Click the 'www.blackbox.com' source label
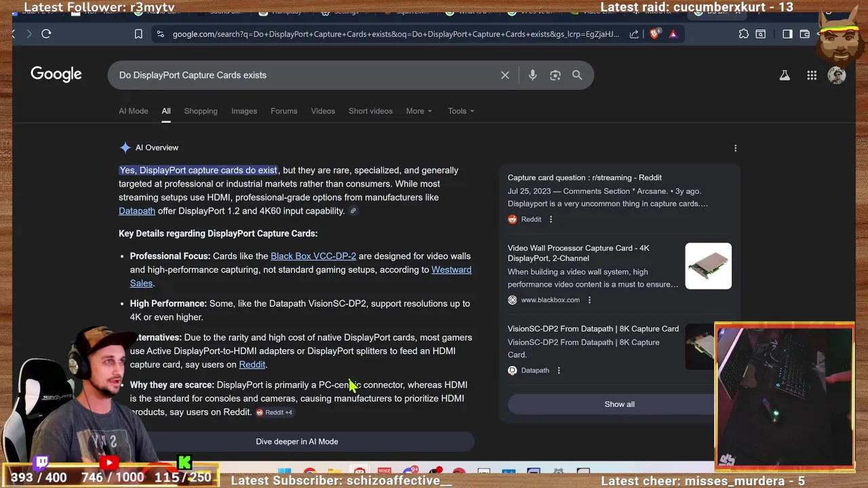Image resolution: width=868 pixels, height=488 pixels. pos(550,300)
